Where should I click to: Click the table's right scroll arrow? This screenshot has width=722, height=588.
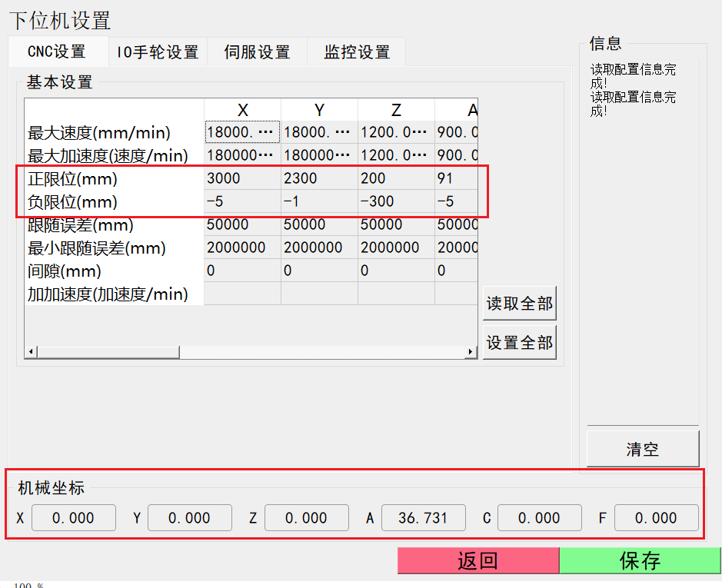tap(471, 352)
